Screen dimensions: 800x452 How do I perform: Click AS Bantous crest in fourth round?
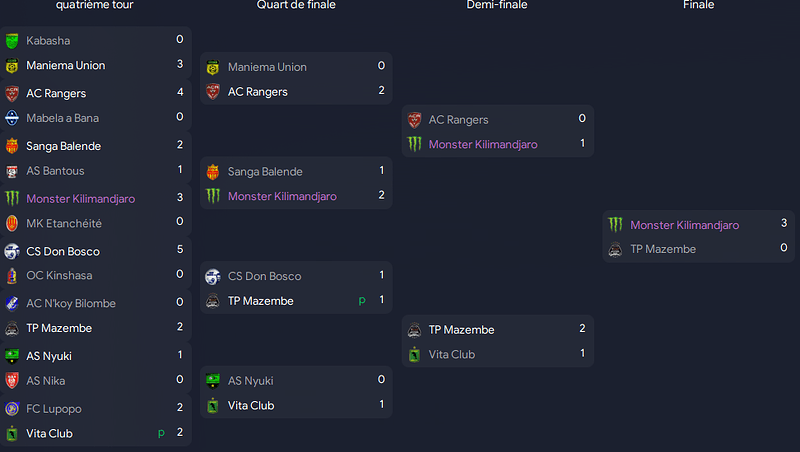tap(12, 171)
